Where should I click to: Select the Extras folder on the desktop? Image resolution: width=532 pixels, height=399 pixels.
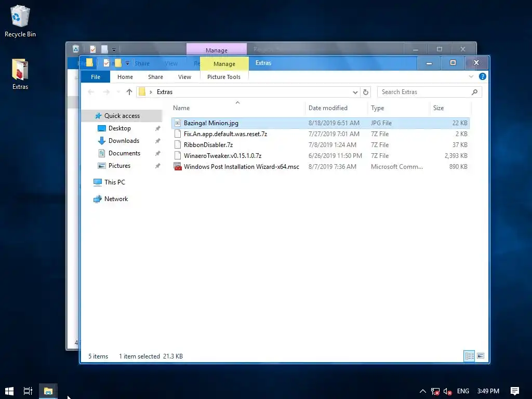[x=20, y=74]
